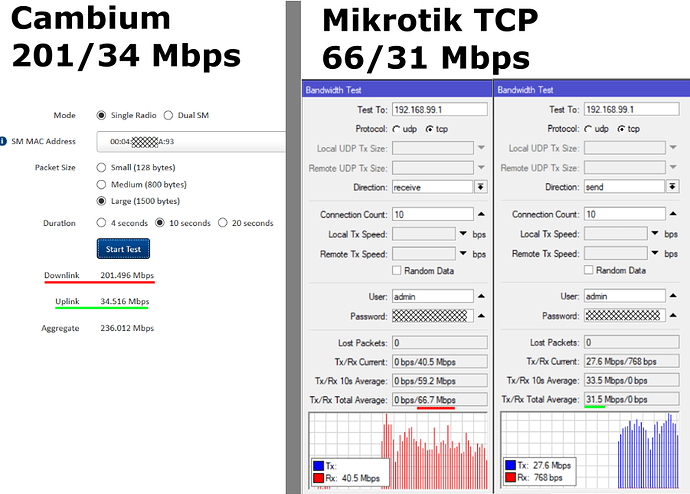
Task: Enable Random Data in the receive test window
Action: pos(398,270)
